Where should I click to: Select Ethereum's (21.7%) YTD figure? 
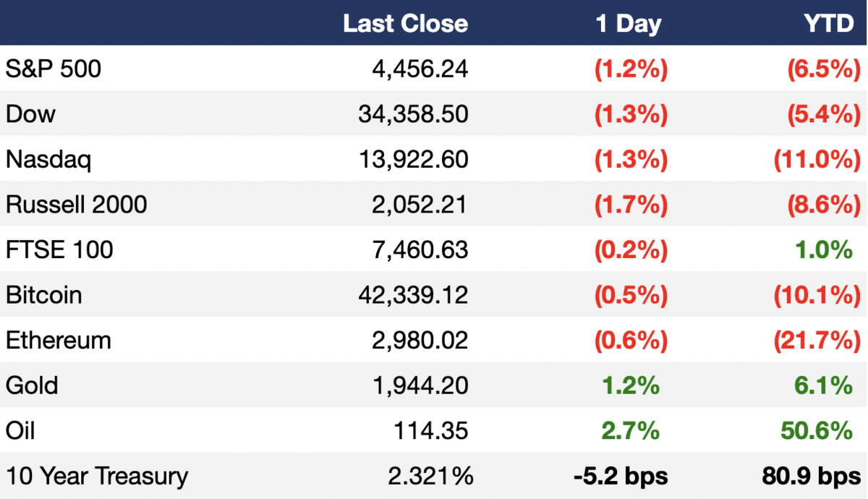817,340
